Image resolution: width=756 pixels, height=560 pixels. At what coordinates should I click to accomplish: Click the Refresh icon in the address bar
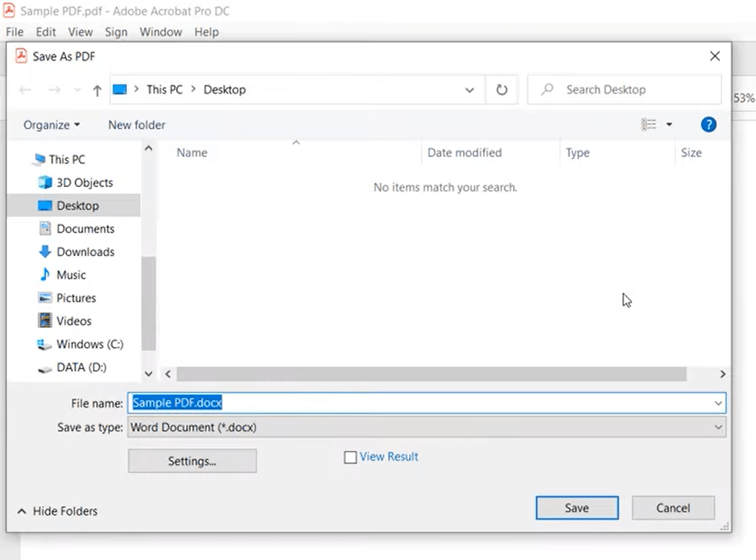pyautogui.click(x=501, y=89)
